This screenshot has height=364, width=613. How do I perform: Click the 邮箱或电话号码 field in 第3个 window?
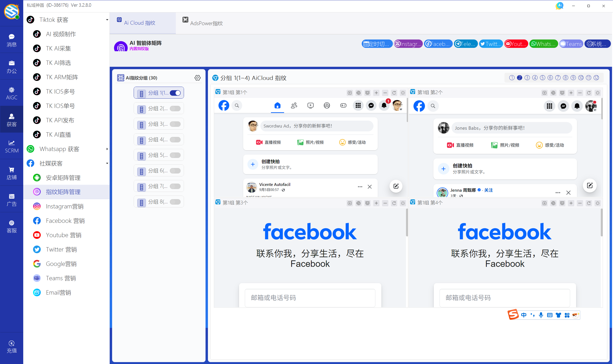coord(310,297)
